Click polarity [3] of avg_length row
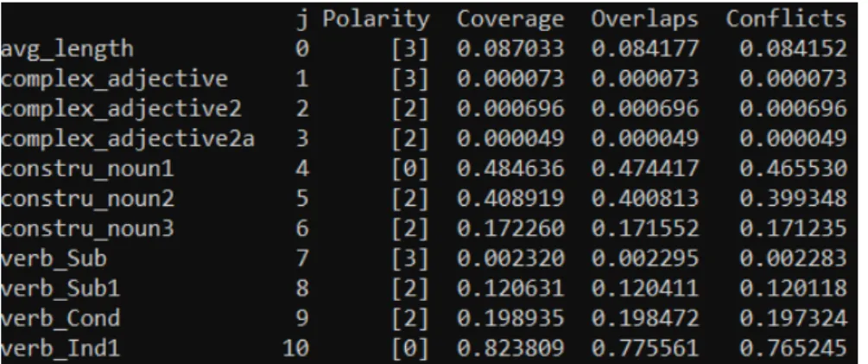 pos(410,50)
